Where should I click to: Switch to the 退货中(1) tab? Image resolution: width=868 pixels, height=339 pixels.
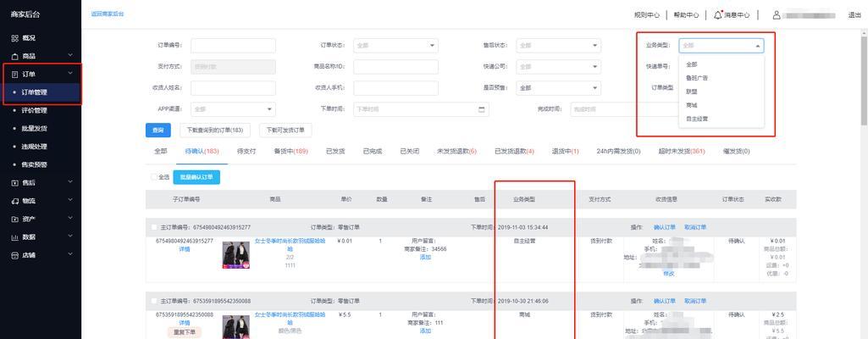(x=565, y=151)
